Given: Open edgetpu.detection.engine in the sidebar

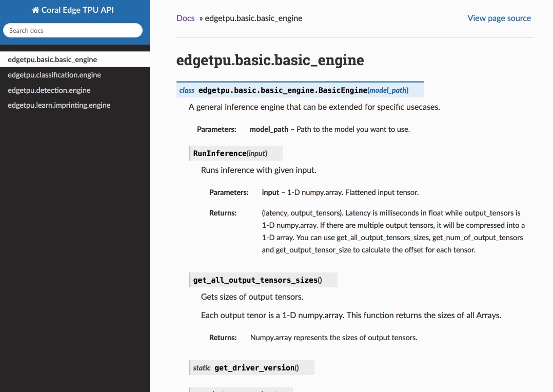Looking at the screenshot, I should click(x=75, y=90).
